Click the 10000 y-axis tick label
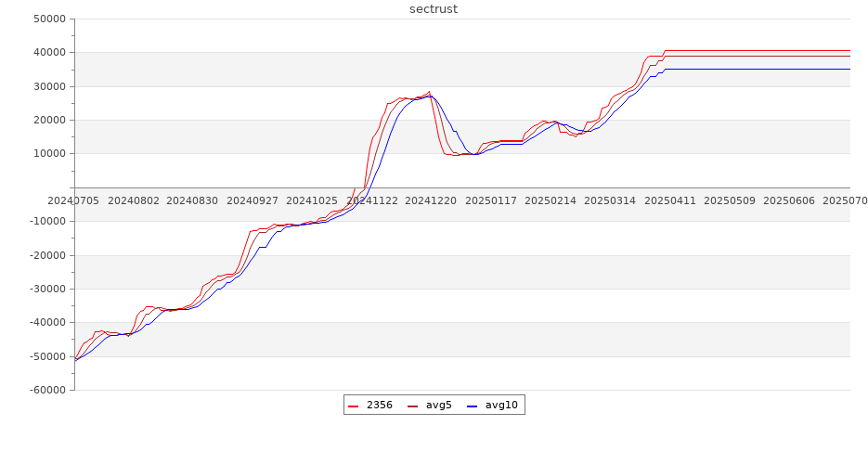The height and width of the screenshot is (464, 868). tap(48, 154)
